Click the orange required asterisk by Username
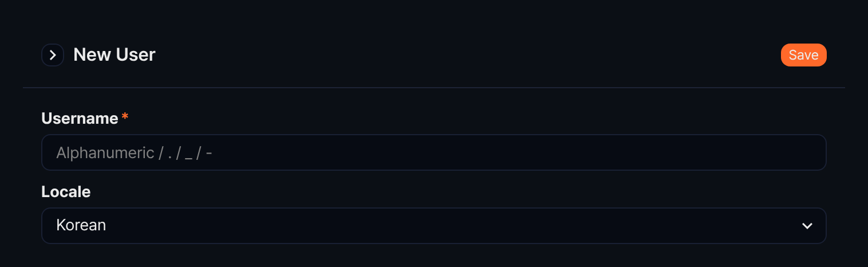The image size is (868, 267). pyautogui.click(x=125, y=117)
